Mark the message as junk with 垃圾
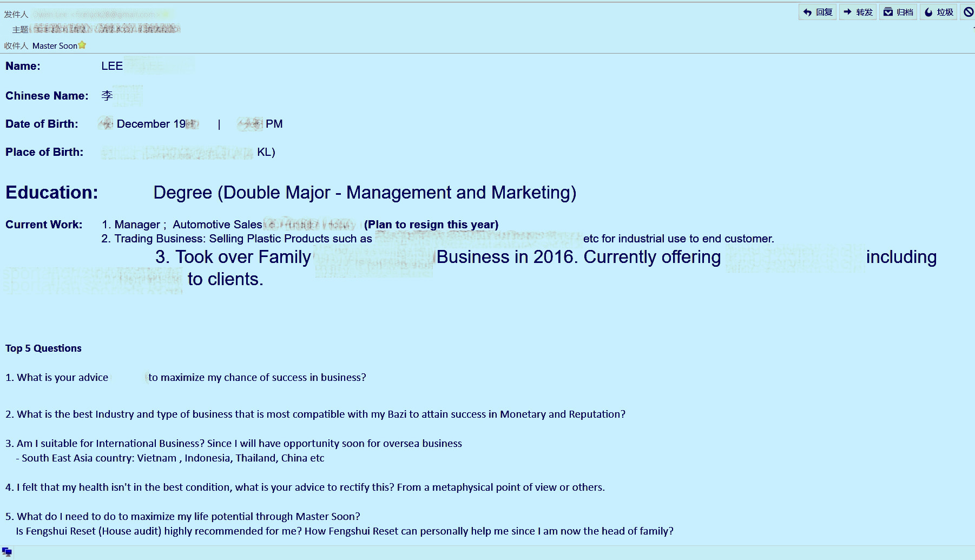The width and height of the screenshot is (975, 560). [x=939, y=12]
